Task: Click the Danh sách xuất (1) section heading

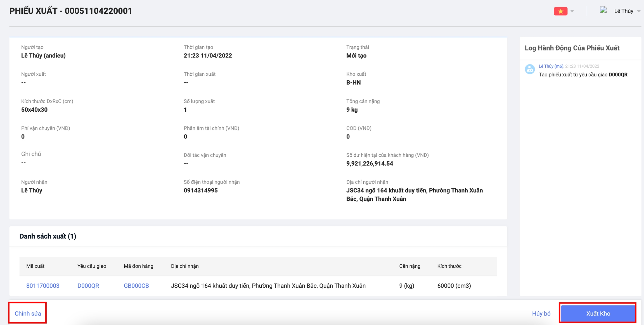Action: (48, 236)
